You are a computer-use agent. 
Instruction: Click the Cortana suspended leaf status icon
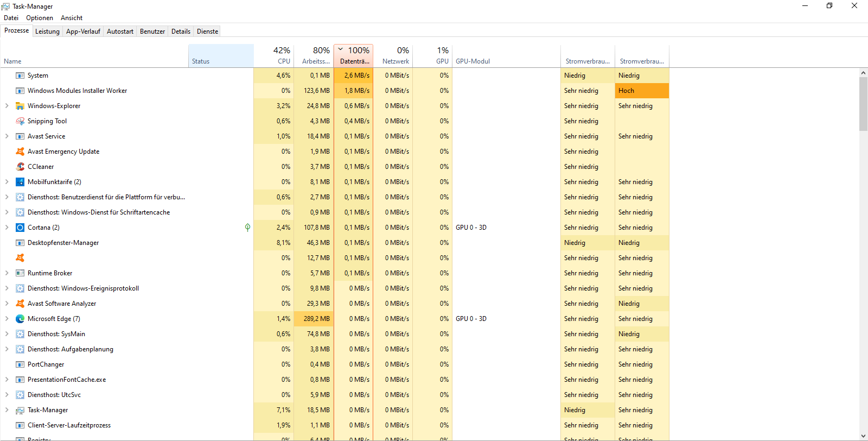pos(247,228)
